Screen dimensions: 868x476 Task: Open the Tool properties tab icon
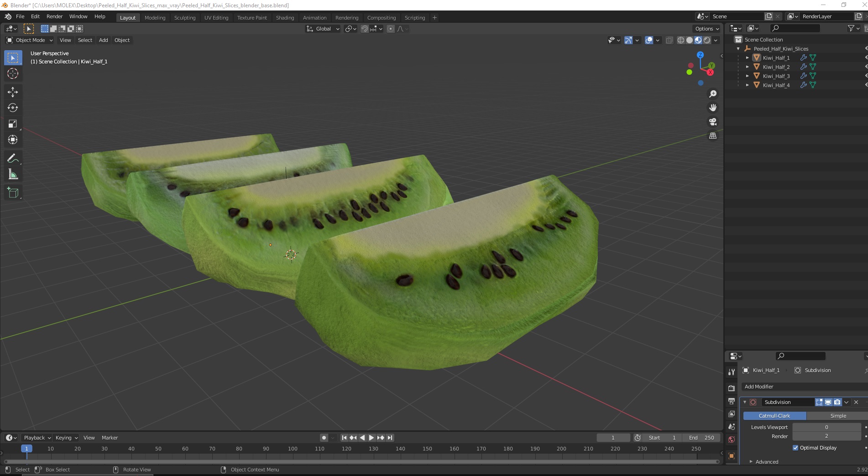pos(732,372)
